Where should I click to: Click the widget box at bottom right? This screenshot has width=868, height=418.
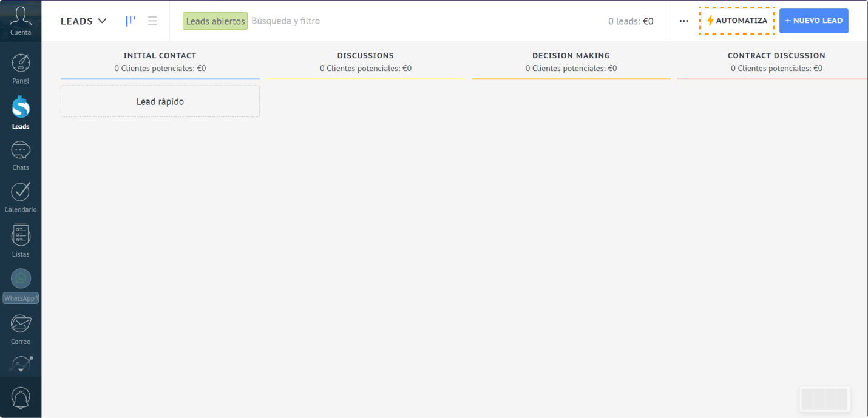click(825, 399)
